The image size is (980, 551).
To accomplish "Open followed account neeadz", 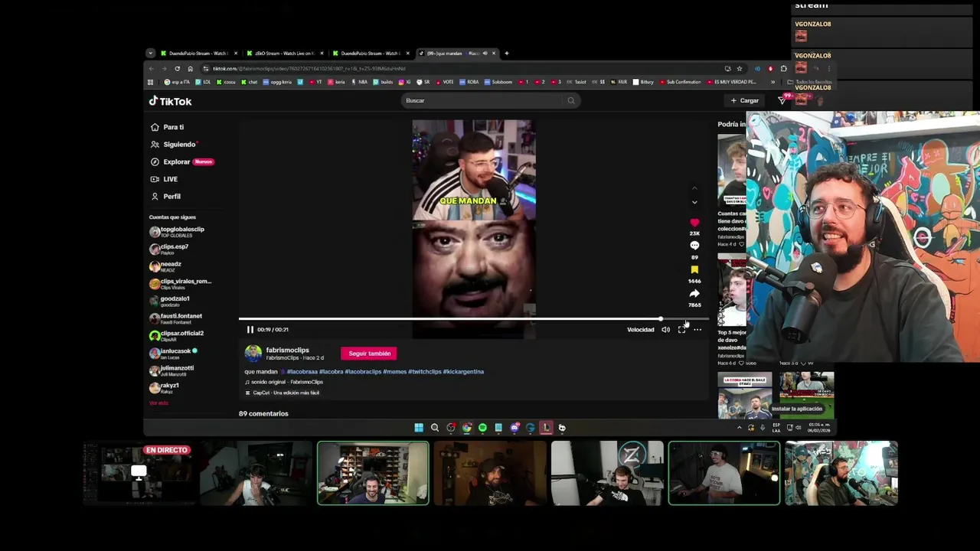I will pos(166,266).
